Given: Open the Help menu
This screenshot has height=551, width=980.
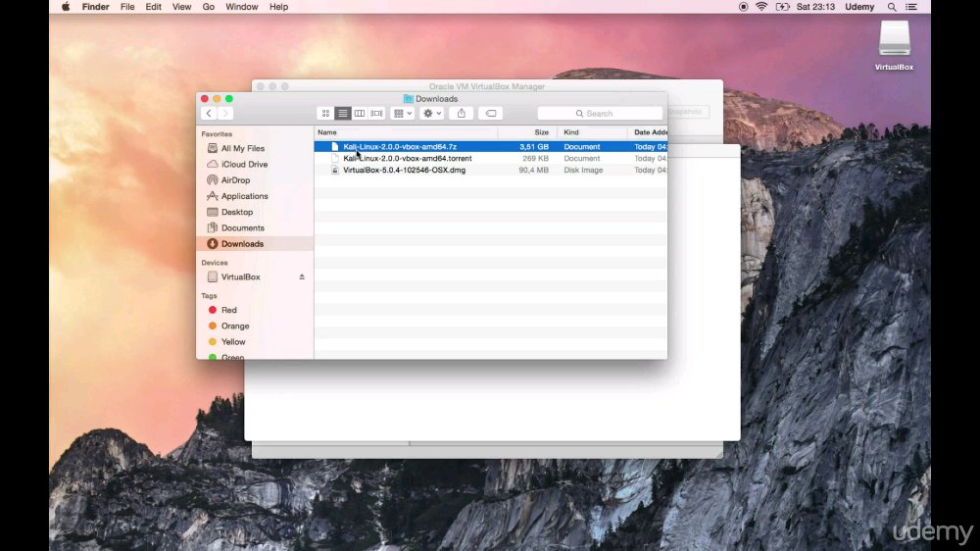Looking at the screenshot, I should click(x=278, y=7).
